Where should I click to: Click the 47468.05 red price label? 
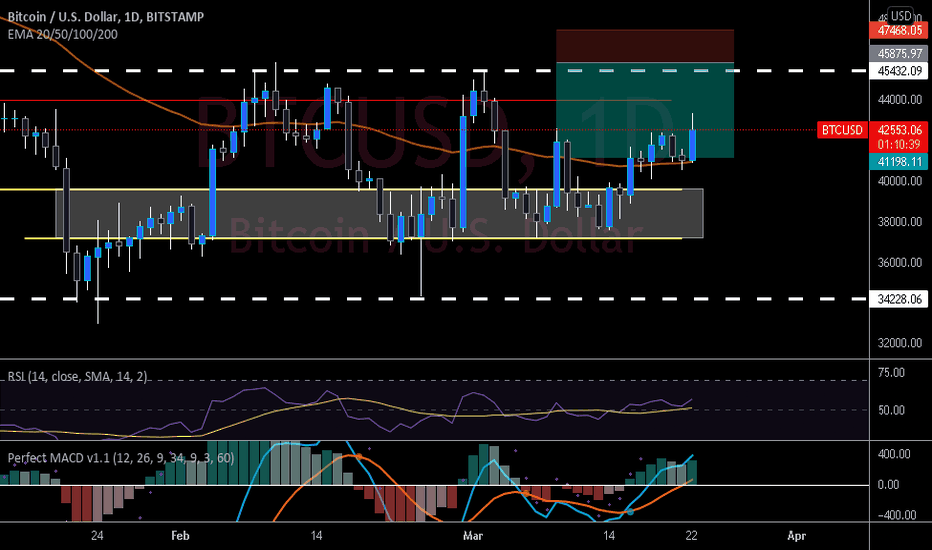(x=900, y=30)
